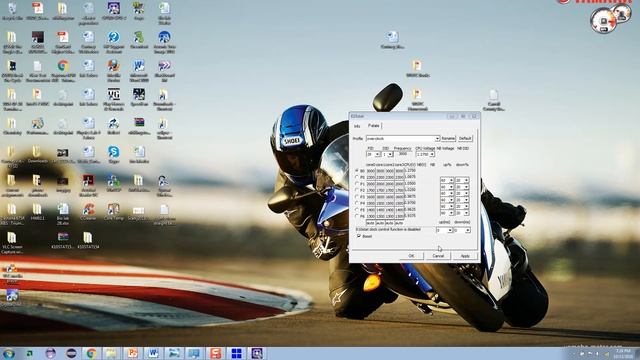
Task: Open the Downloads folder on the desktop
Action: tap(37, 154)
